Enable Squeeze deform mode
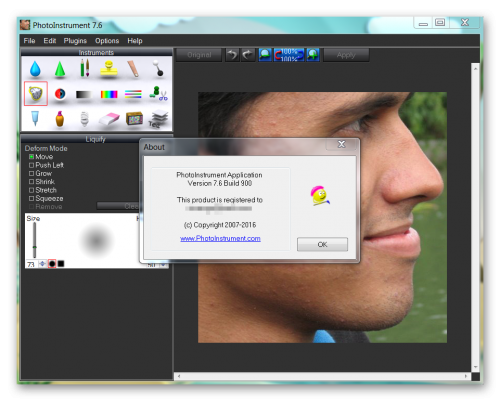 [46, 198]
